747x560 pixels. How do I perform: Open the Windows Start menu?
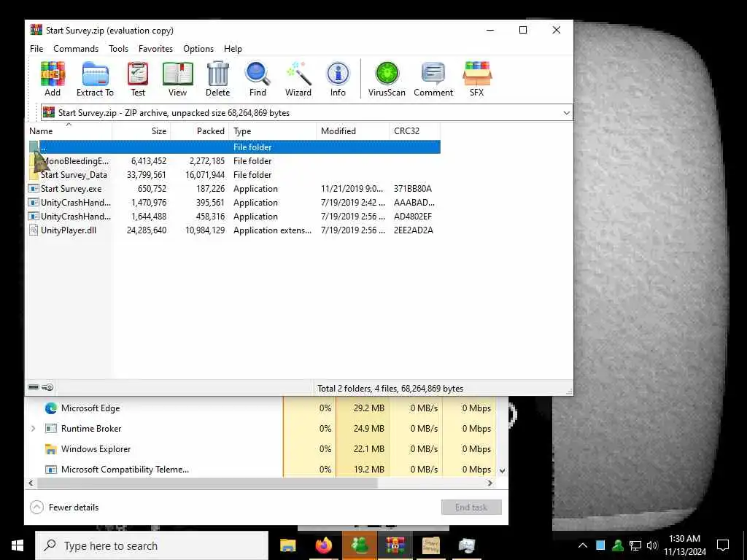coord(18,545)
